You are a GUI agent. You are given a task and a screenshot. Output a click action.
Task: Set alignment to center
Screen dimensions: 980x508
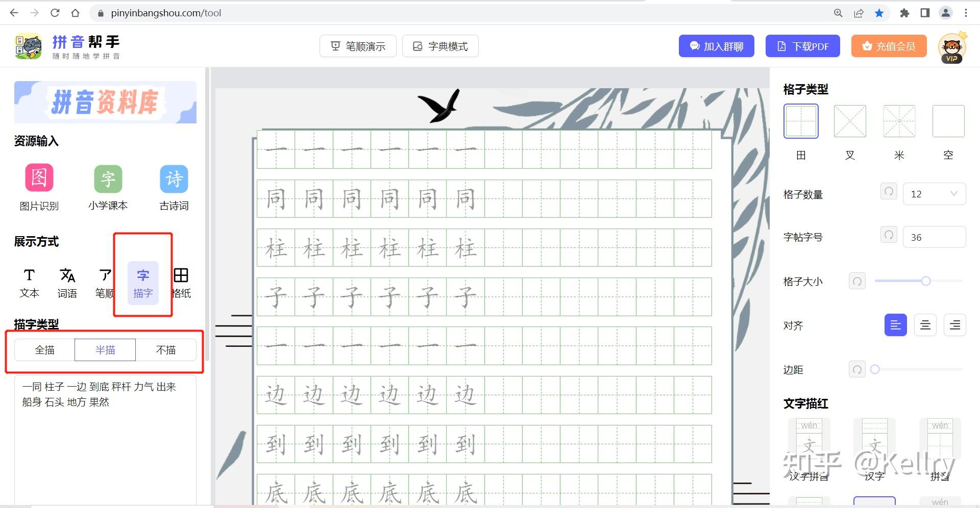point(925,325)
